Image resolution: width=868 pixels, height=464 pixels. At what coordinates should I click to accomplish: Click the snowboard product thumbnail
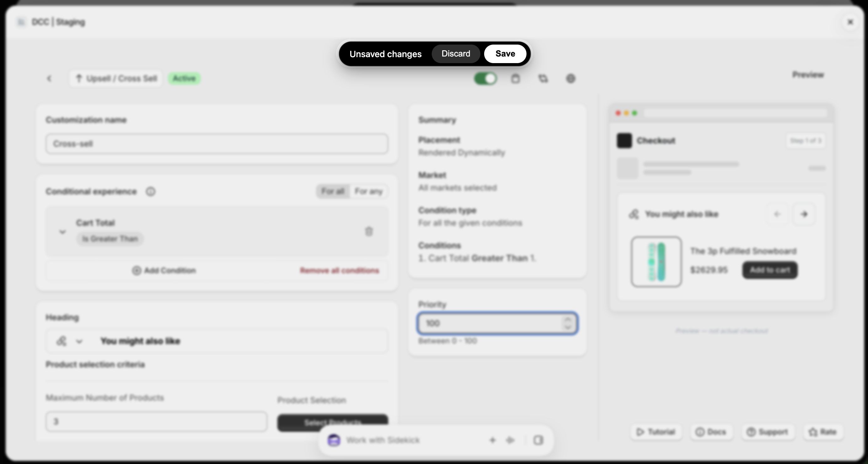[656, 262]
